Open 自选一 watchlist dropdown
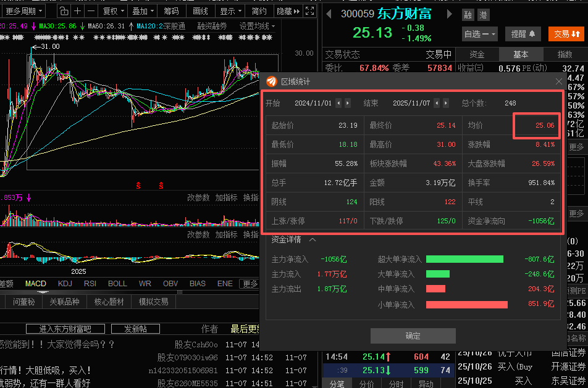This screenshot has width=588, height=388. pyautogui.click(x=480, y=34)
